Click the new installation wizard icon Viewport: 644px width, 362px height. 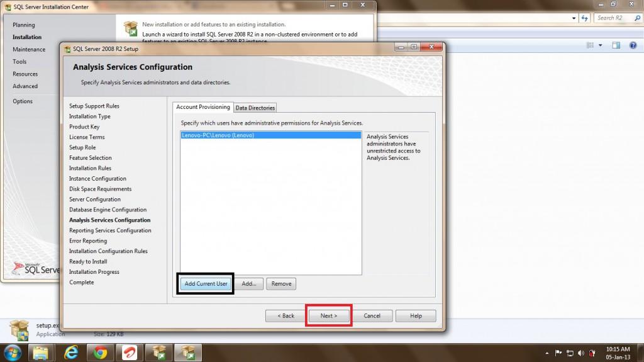click(131, 29)
